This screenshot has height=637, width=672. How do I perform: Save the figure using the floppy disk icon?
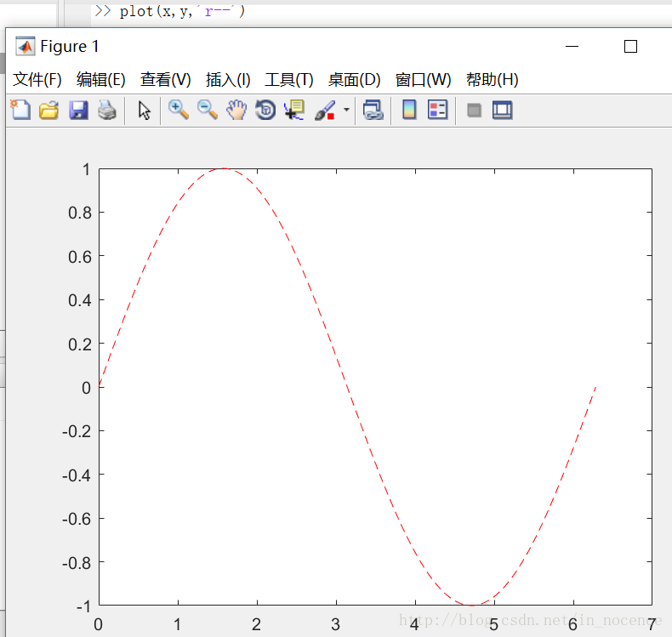[x=78, y=110]
